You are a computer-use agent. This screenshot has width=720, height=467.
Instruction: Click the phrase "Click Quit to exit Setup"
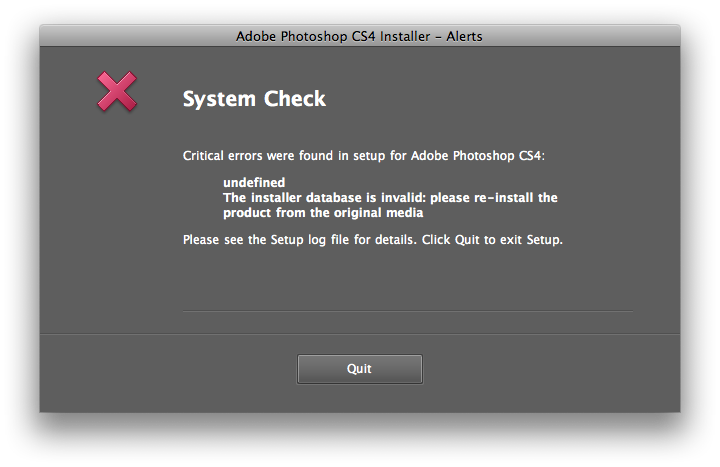(x=491, y=240)
